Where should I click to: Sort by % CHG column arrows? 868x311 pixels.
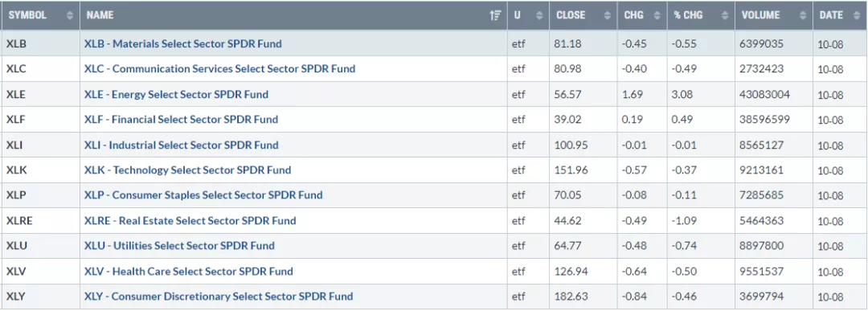click(725, 15)
